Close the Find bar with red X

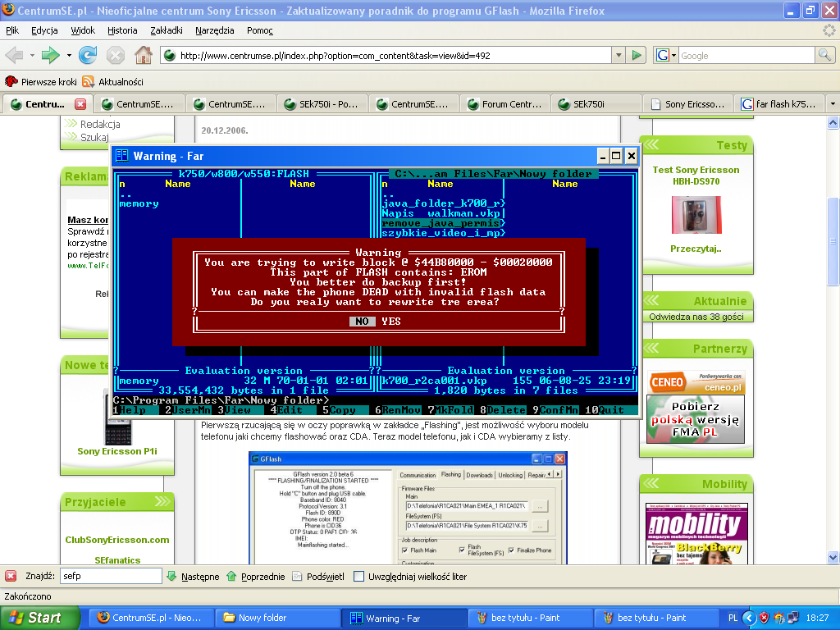[x=10, y=576]
